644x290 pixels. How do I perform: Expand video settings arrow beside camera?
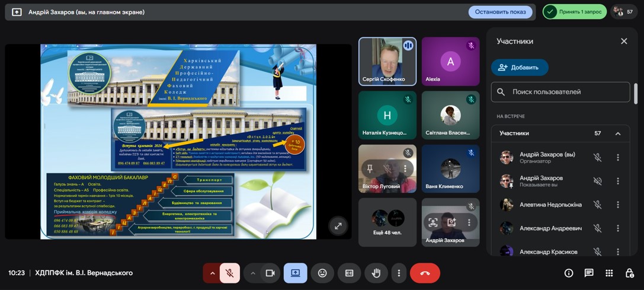coord(252,273)
